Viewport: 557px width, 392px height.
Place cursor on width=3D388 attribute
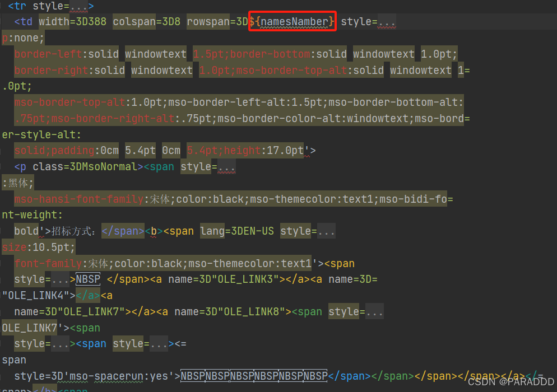[72, 22]
